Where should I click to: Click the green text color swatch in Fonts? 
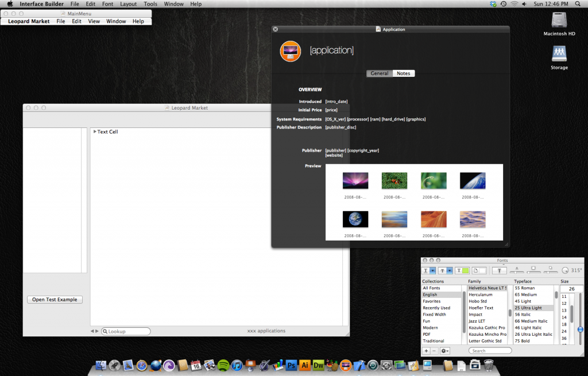pos(466,270)
